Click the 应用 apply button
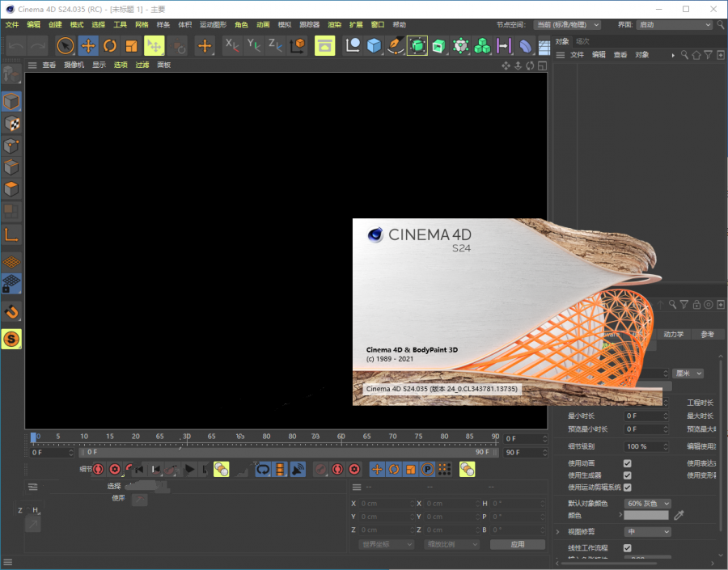 point(518,544)
